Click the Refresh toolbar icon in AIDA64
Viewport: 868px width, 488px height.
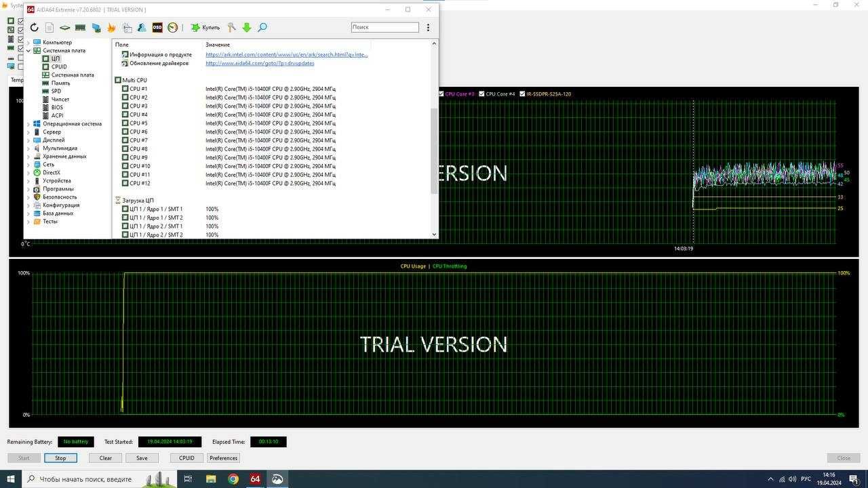[x=34, y=27]
